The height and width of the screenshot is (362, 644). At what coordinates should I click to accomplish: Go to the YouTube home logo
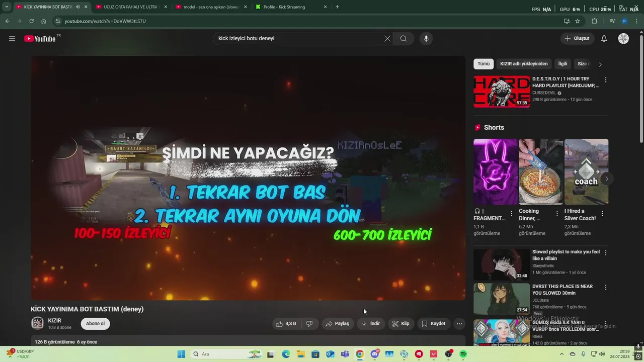(40, 38)
